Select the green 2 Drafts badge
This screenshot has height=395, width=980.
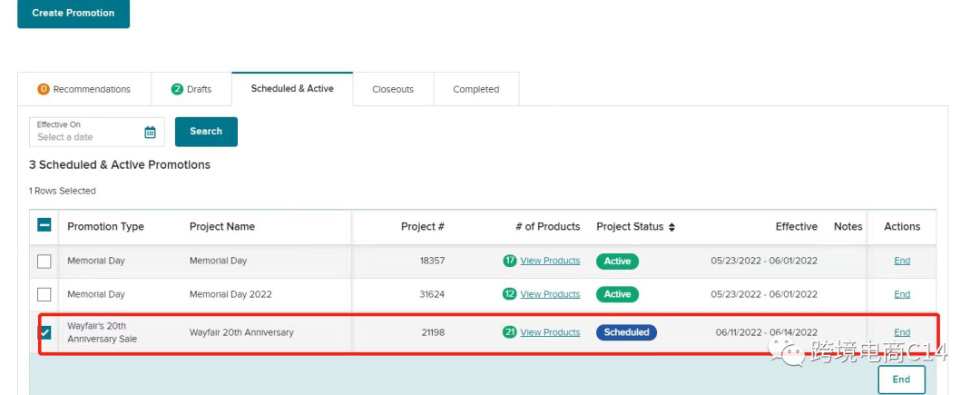tap(177, 89)
